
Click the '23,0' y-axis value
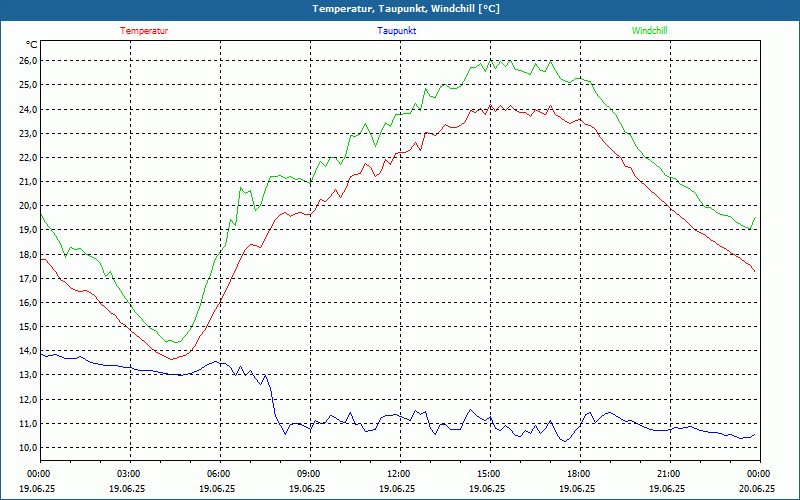point(28,133)
